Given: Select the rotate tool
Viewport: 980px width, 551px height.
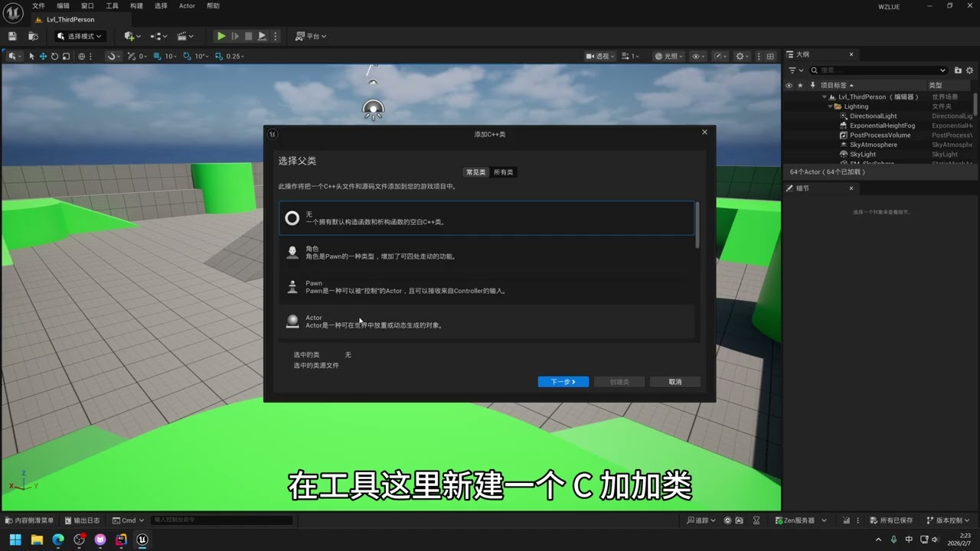Looking at the screenshot, I should click(54, 56).
